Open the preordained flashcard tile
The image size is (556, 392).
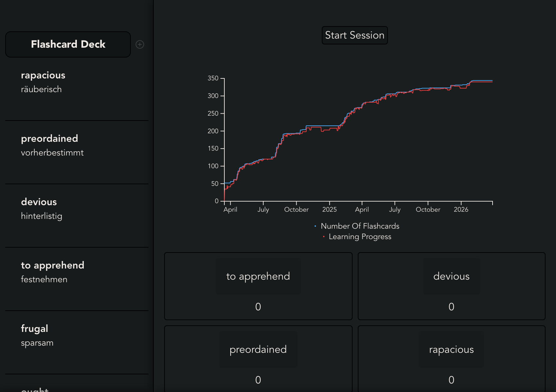(258, 349)
